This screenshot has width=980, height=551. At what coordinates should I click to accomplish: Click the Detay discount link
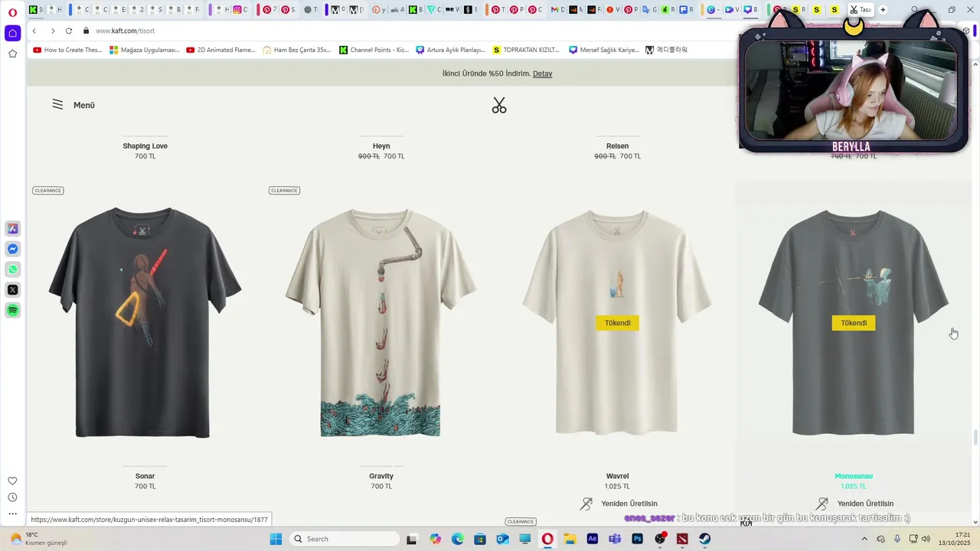click(542, 73)
